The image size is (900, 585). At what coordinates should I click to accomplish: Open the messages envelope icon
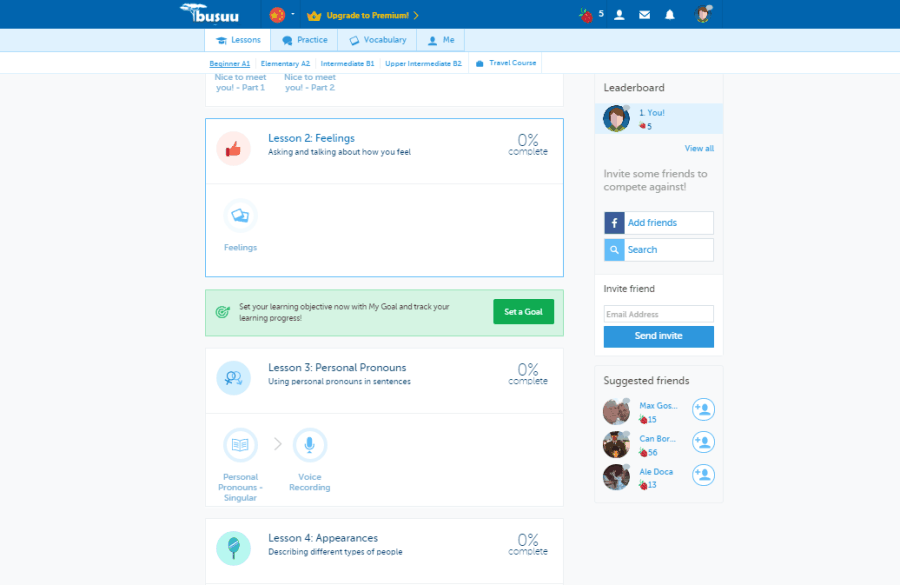coord(645,15)
